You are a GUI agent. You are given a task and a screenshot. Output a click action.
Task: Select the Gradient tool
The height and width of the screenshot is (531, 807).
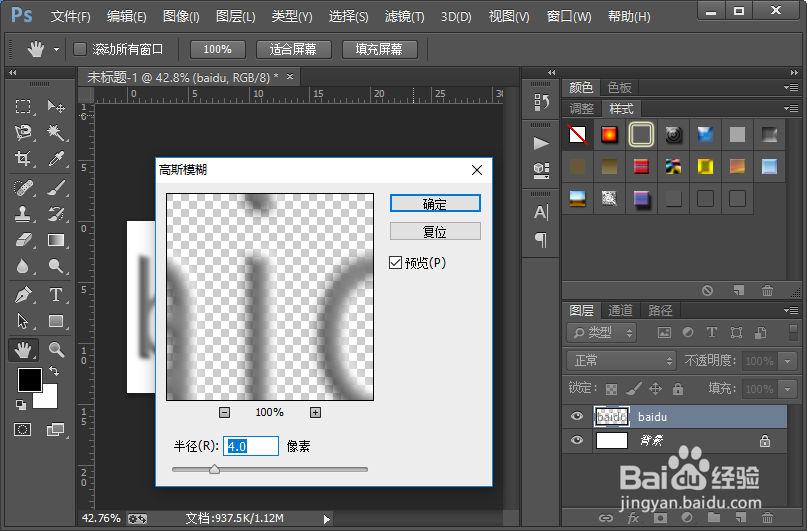coord(56,240)
